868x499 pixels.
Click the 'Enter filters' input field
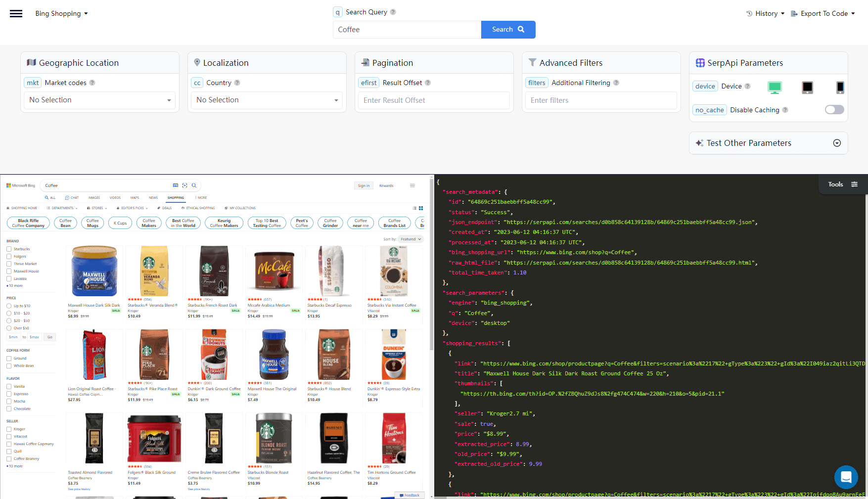(x=600, y=100)
